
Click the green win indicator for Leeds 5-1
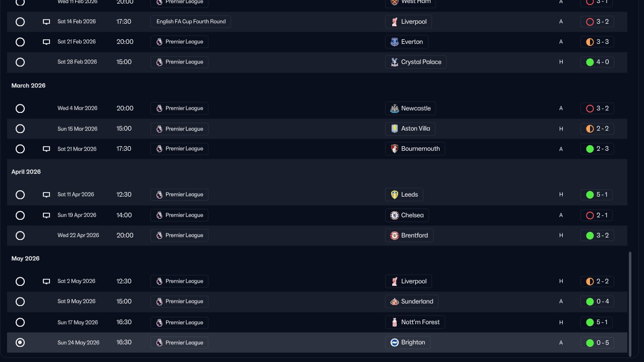(x=589, y=195)
